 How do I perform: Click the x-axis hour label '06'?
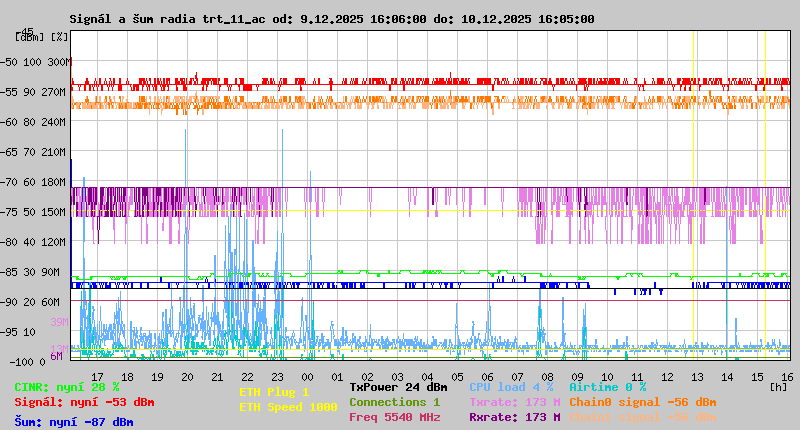[487, 377]
